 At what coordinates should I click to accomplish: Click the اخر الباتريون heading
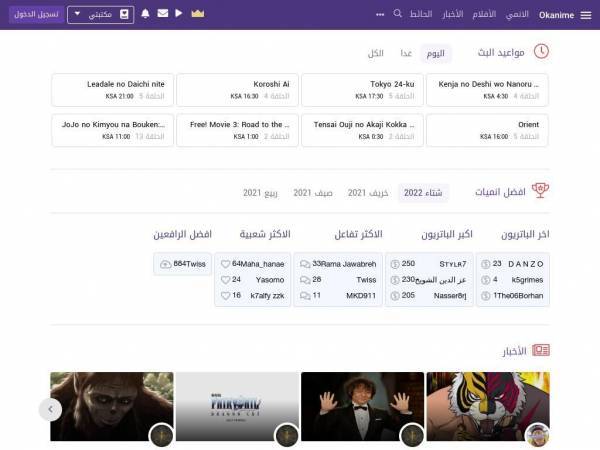(x=525, y=234)
